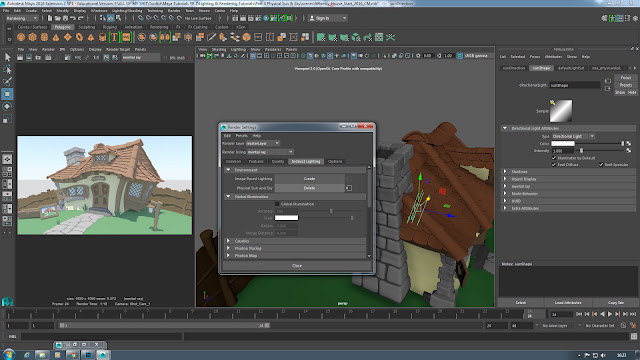The height and width of the screenshot is (360, 640).
Task: Open Chrome from the Windows taskbar
Action: [73, 355]
